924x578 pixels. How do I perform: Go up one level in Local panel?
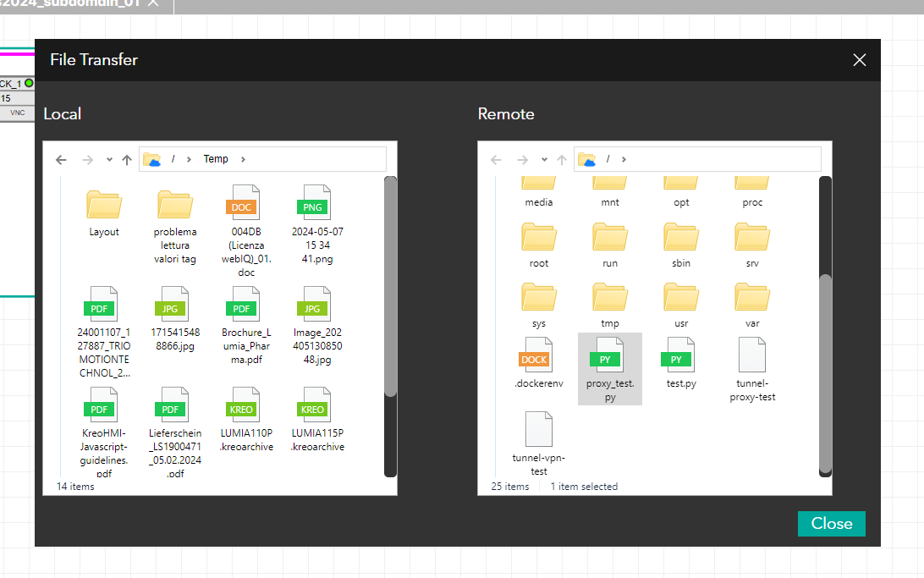(x=127, y=159)
